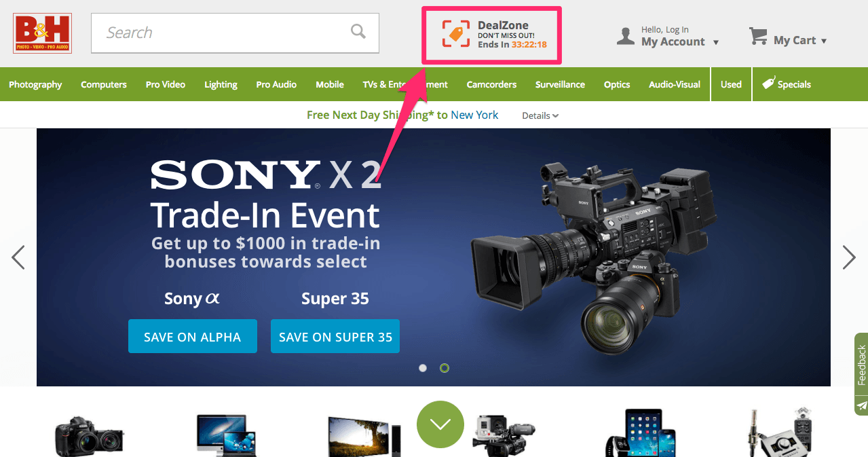
Task: Open the Audio-Visual menu
Action: [675, 84]
